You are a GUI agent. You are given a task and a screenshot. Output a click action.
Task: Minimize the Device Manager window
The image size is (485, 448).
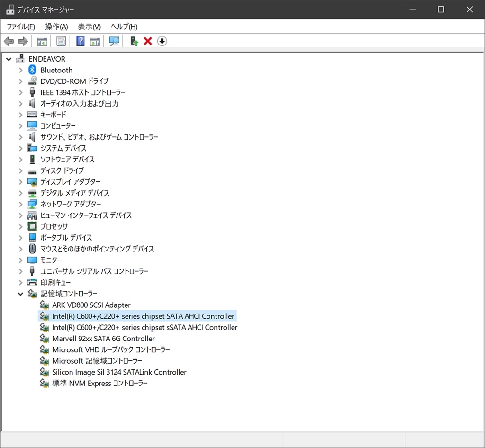click(x=413, y=9)
